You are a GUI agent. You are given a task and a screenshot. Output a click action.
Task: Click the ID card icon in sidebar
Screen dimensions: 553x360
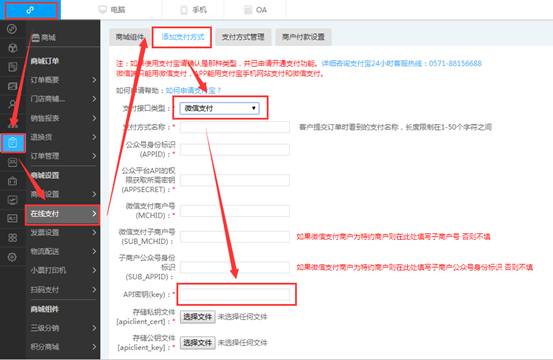point(13,219)
